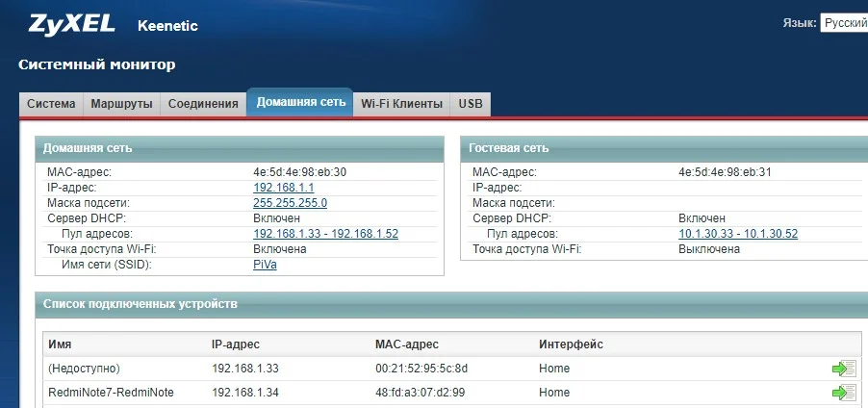Click the MAC-адрес column header in device list
The image size is (868, 408).
(406, 344)
